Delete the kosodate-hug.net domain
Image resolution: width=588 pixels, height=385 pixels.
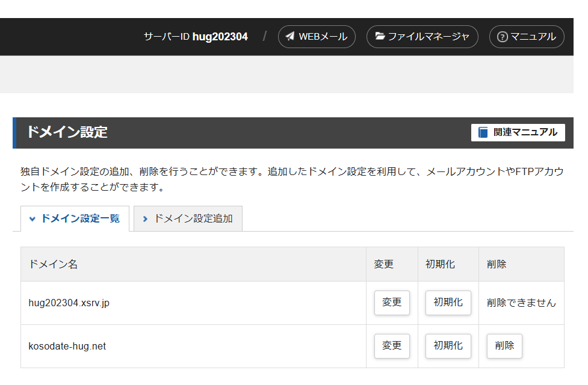coord(504,346)
